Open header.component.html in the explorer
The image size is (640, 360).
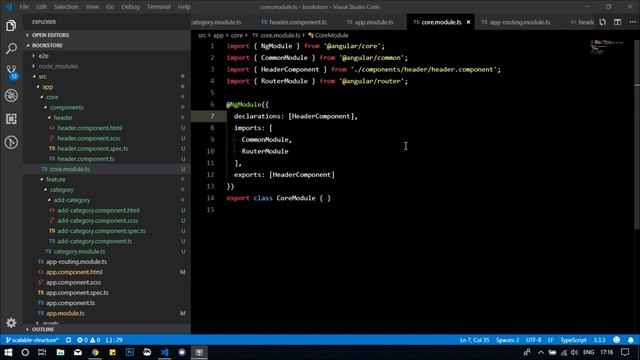[x=89, y=128]
